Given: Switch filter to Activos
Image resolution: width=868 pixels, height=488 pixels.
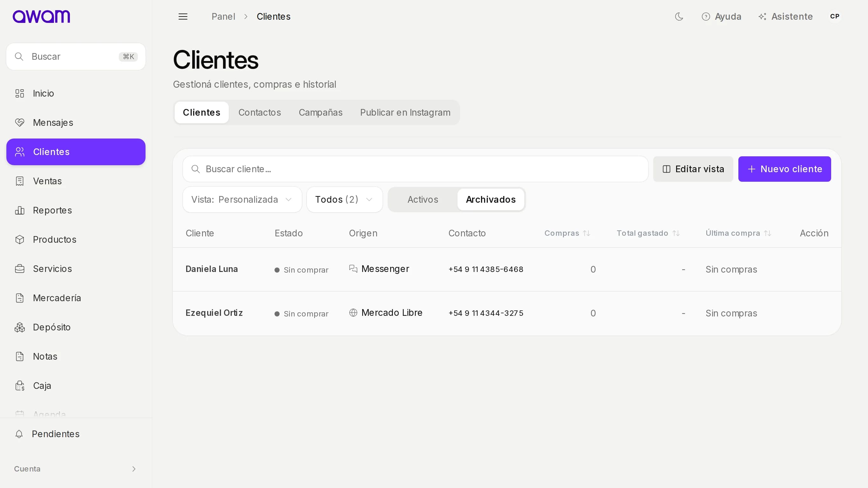Looking at the screenshot, I should [x=423, y=200].
